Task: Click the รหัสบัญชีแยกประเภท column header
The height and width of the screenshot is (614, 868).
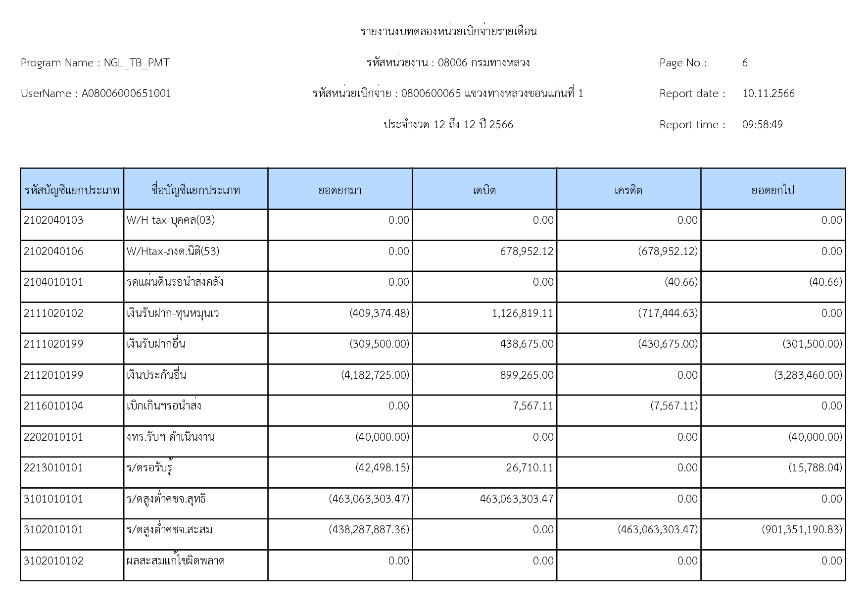Action: (x=72, y=190)
